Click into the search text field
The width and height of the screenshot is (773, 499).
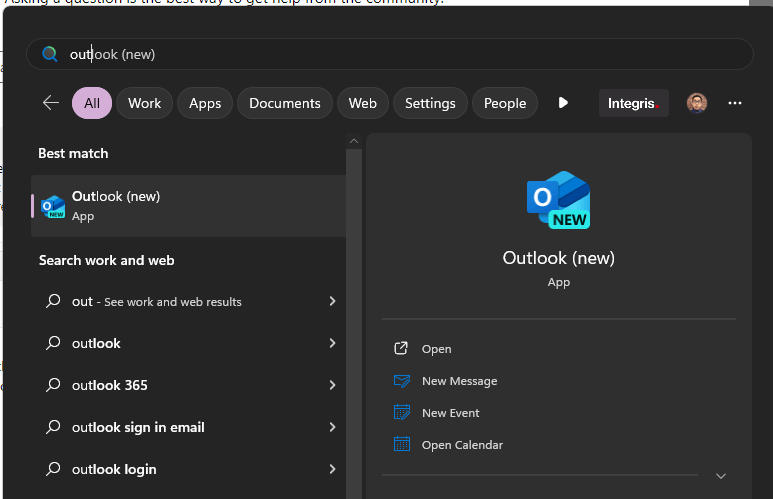(400, 54)
